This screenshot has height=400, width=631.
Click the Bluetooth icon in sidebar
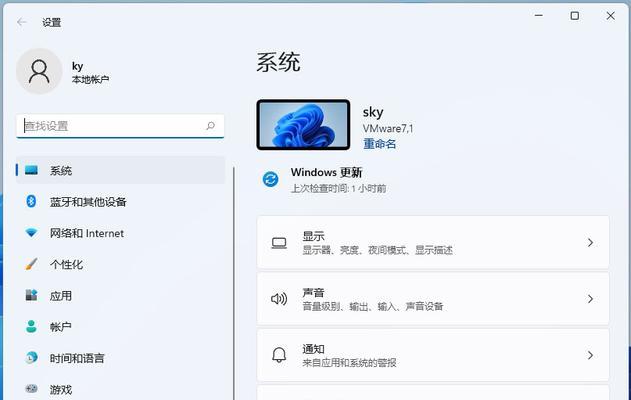coord(31,201)
